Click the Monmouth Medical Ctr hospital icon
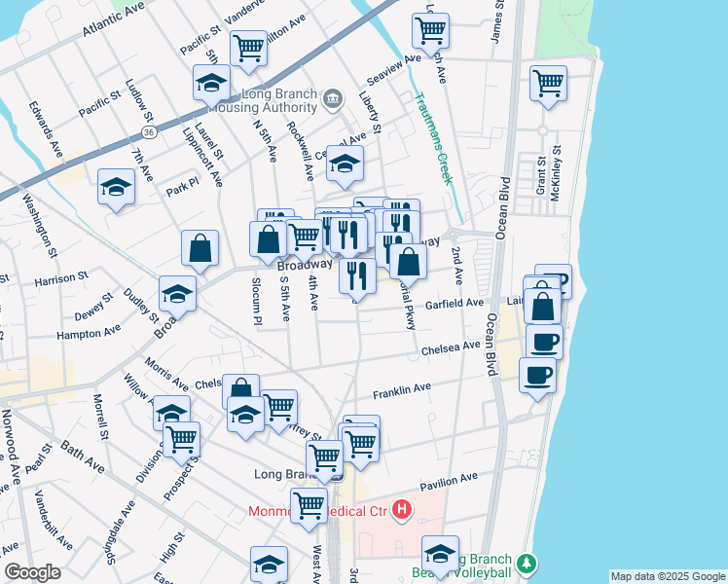Viewport: 728px width, 584px height. [402, 510]
